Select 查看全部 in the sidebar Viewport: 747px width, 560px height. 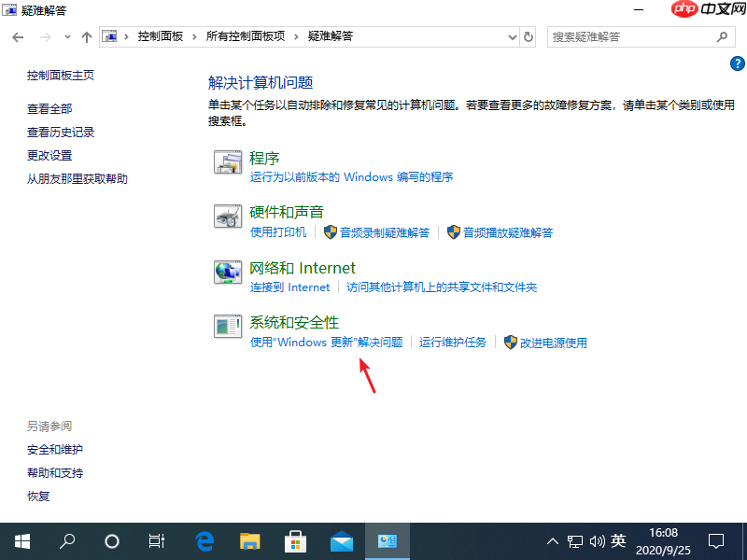coord(49,108)
